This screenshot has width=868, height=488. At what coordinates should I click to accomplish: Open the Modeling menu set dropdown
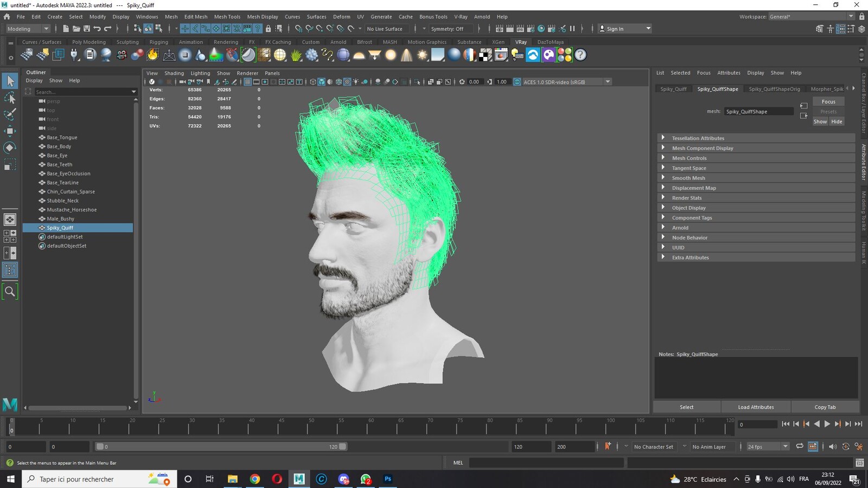point(28,29)
